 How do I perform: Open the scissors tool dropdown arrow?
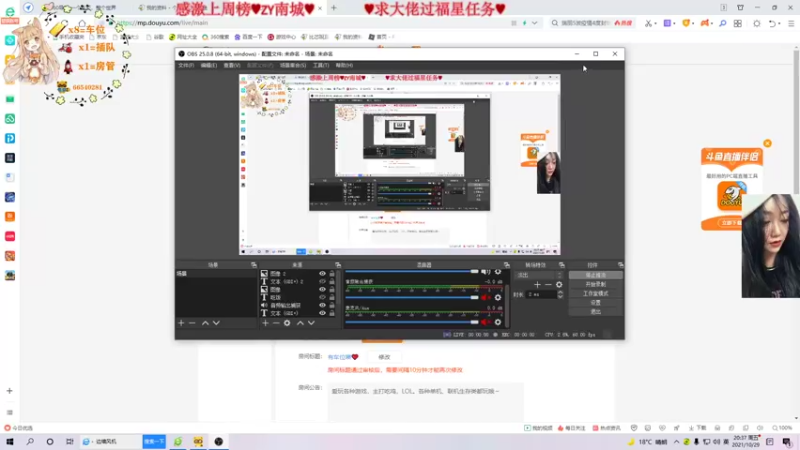click(655, 23)
